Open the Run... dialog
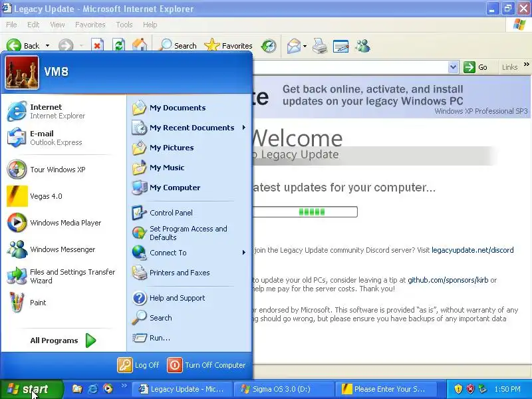The width and height of the screenshot is (532, 399). pos(189,338)
